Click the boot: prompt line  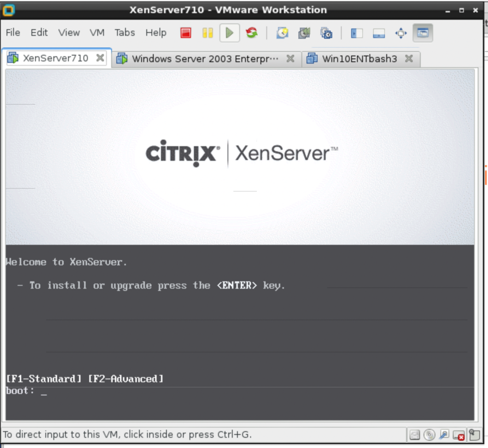(27, 391)
